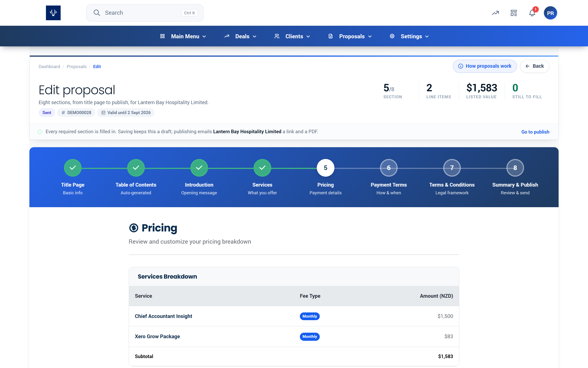Click the Xero Grow Package row
This screenshot has height=368, width=588.
pos(294,336)
